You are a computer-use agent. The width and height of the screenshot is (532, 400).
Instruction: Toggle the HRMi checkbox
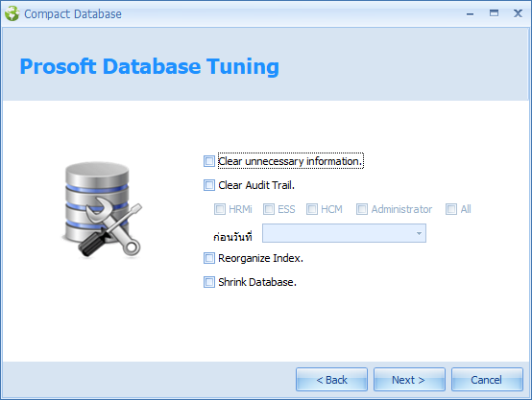point(220,209)
